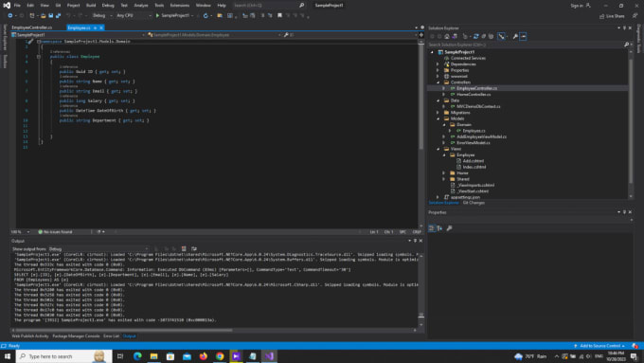Click the Categorized icon in Properties panel
Image resolution: width=644 pixels, height=363 pixels.
pyautogui.click(x=432, y=228)
